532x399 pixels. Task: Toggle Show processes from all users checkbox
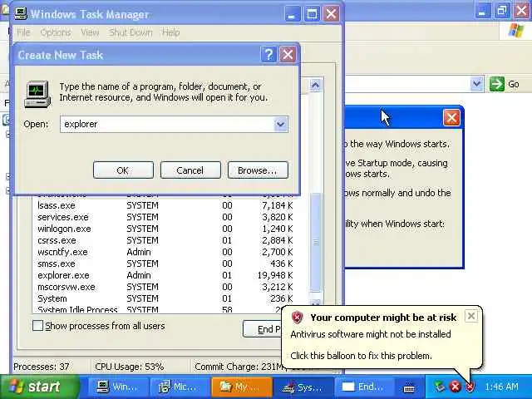coord(37,326)
